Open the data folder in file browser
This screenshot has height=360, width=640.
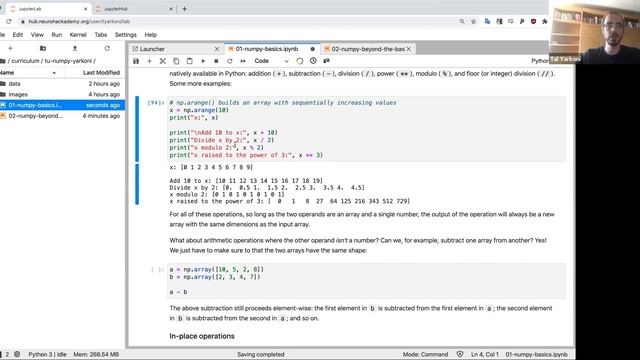tap(62, 84)
